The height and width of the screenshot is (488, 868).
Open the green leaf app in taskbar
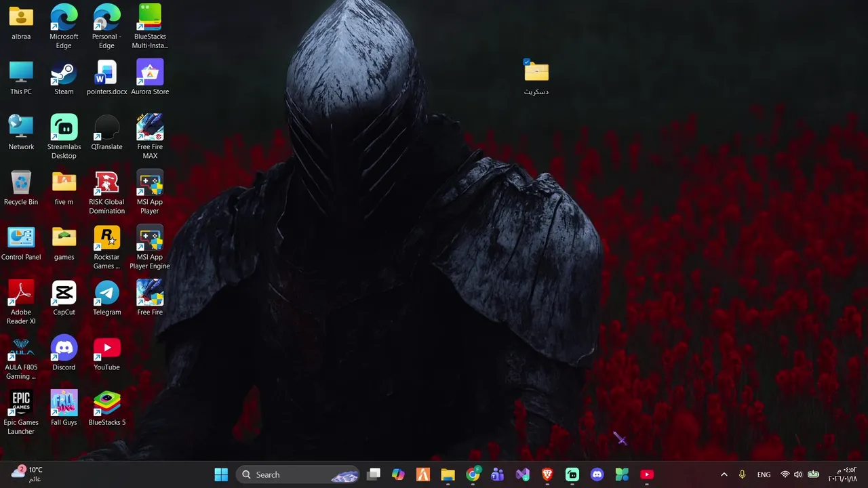pos(622,474)
